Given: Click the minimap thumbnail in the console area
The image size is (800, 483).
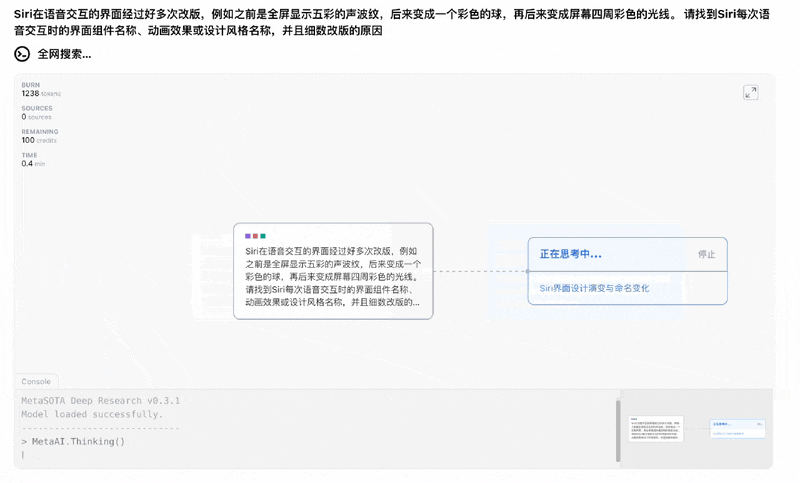Looking at the screenshot, I should click(697, 427).
